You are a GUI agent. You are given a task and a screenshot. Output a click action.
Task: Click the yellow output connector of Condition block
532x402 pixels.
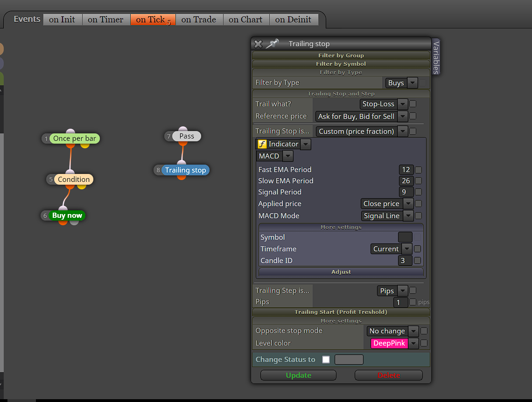82,187
